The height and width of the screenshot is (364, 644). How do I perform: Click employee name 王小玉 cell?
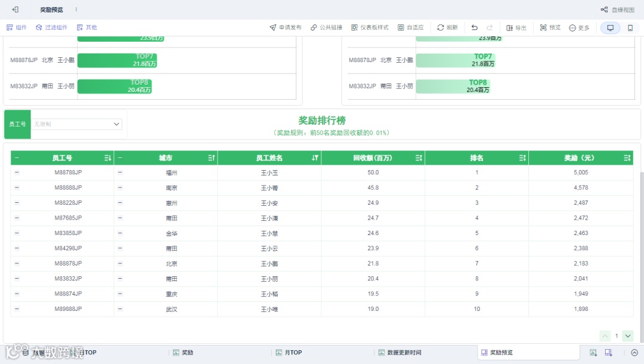point(270,172)
